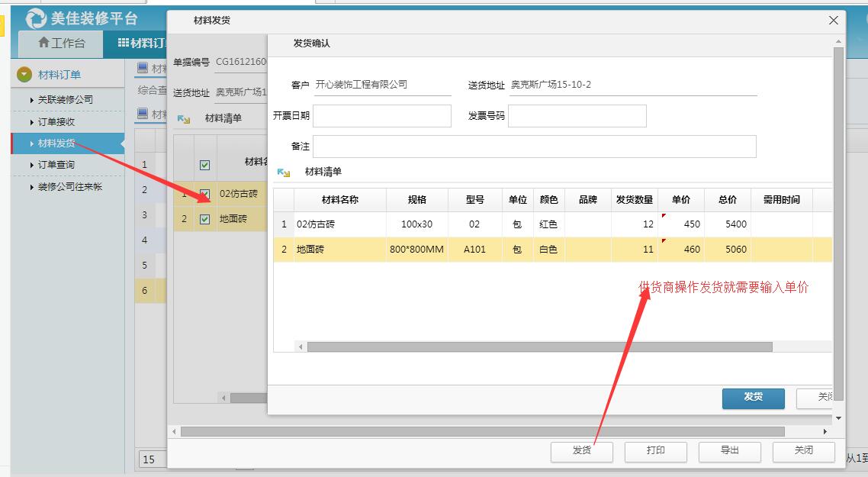Click the blue 发货 confirm button
Screen dimensions: 868x477
(x=753, y=398)
